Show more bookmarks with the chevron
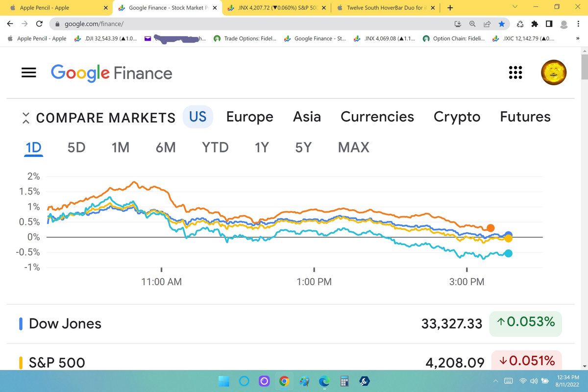 click(x=578, y=38)
